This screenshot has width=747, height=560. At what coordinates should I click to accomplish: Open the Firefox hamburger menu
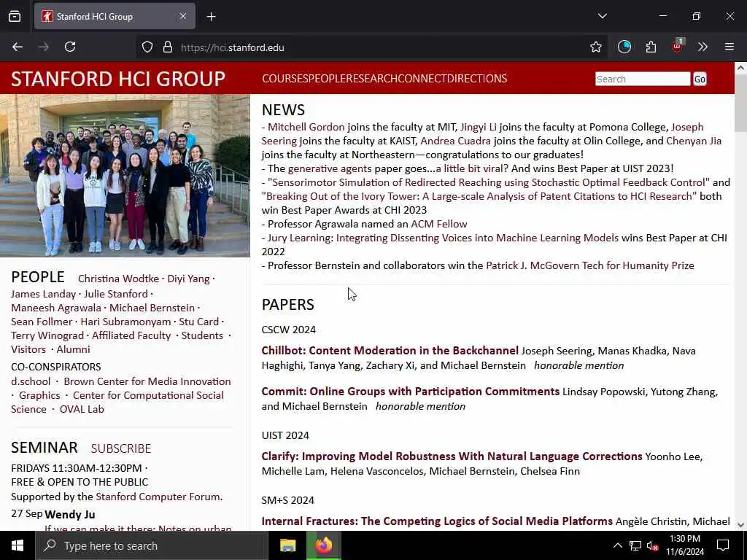[x=729, y=47]
